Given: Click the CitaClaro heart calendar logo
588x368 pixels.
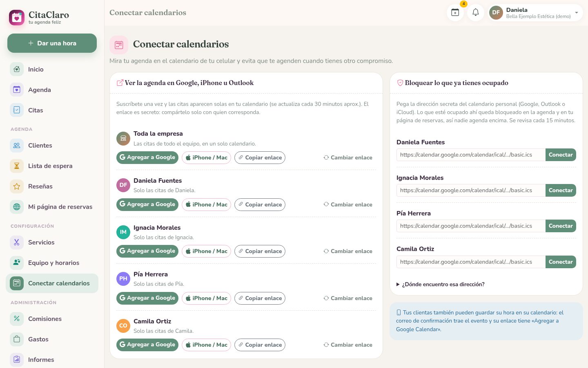Looking at the screenshot, I should [x=17, y=18].
